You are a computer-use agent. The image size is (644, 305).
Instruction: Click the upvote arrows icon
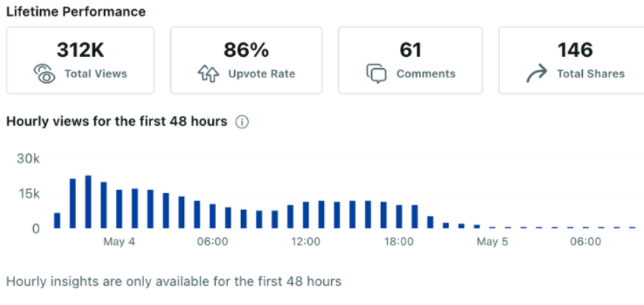point(209,74)
